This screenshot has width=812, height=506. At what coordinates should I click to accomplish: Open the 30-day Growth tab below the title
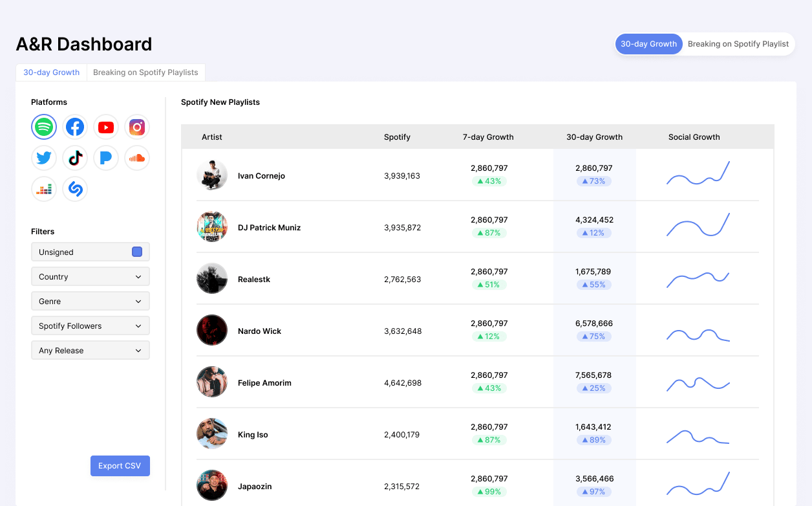[x=52, y=72]
